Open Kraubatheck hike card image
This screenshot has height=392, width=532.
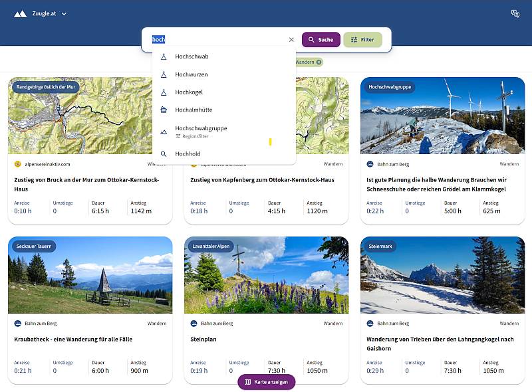90,275
